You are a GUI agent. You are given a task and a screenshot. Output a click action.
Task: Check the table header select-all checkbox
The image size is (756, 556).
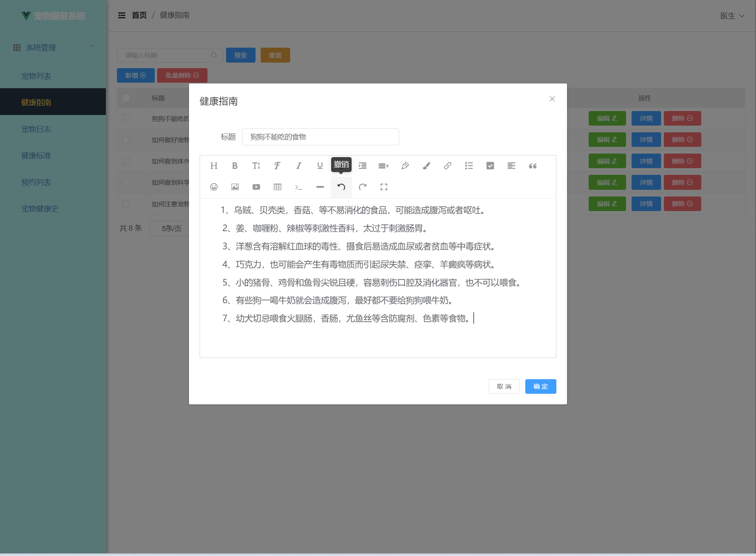126,98
